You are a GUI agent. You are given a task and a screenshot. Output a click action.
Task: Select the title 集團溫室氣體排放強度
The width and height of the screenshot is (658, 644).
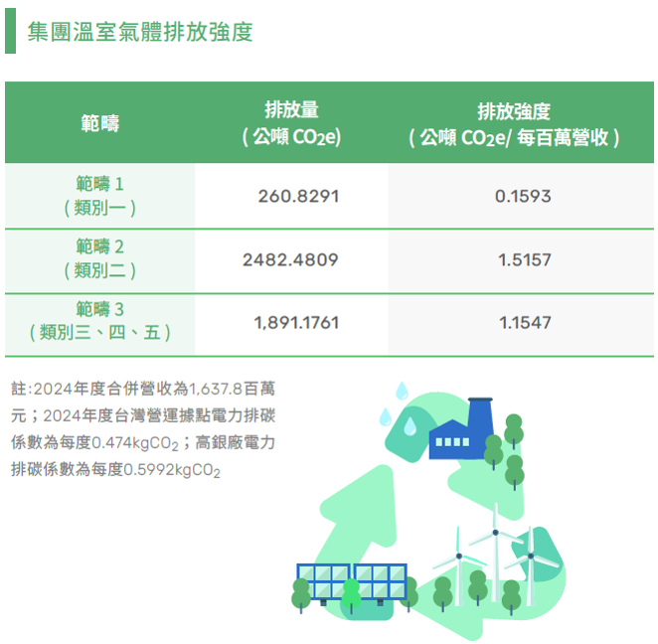[140, 32]
